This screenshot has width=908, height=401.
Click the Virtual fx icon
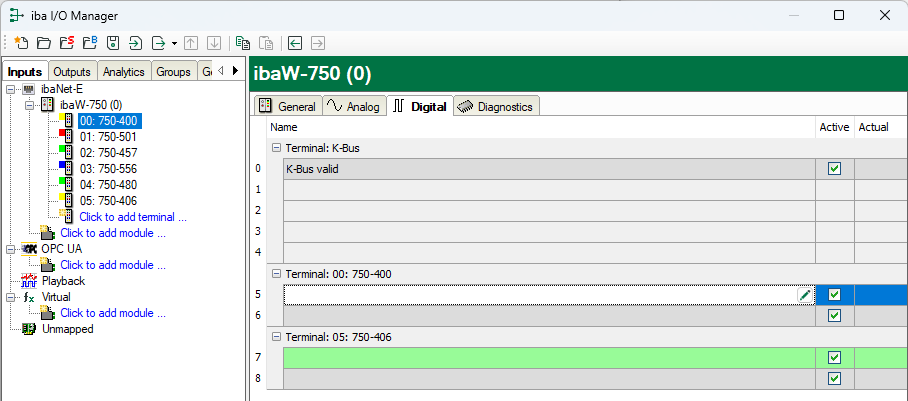click(x=29, y=297)
